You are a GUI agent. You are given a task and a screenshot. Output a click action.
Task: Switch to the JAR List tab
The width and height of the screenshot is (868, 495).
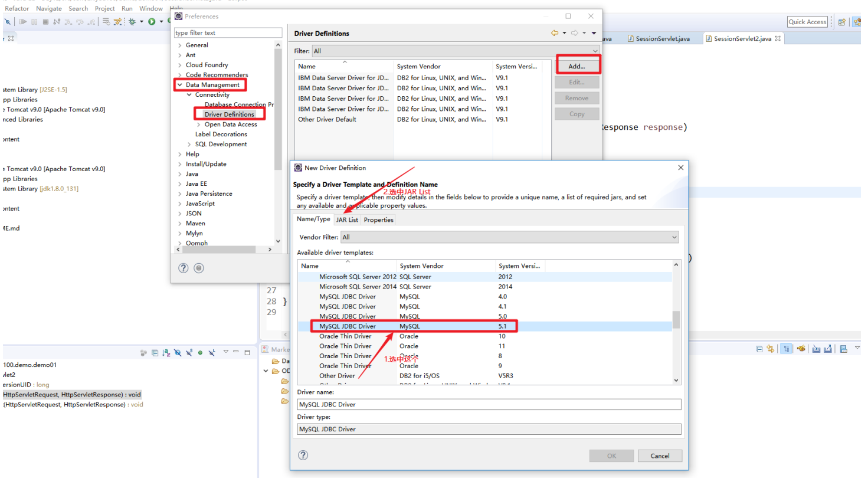347,220
